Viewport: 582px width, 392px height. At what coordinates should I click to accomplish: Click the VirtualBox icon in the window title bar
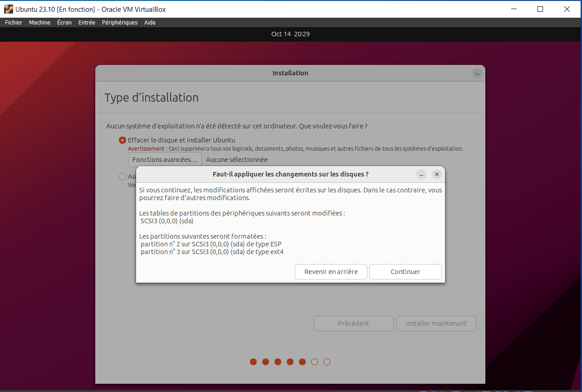tap(8, 9)
